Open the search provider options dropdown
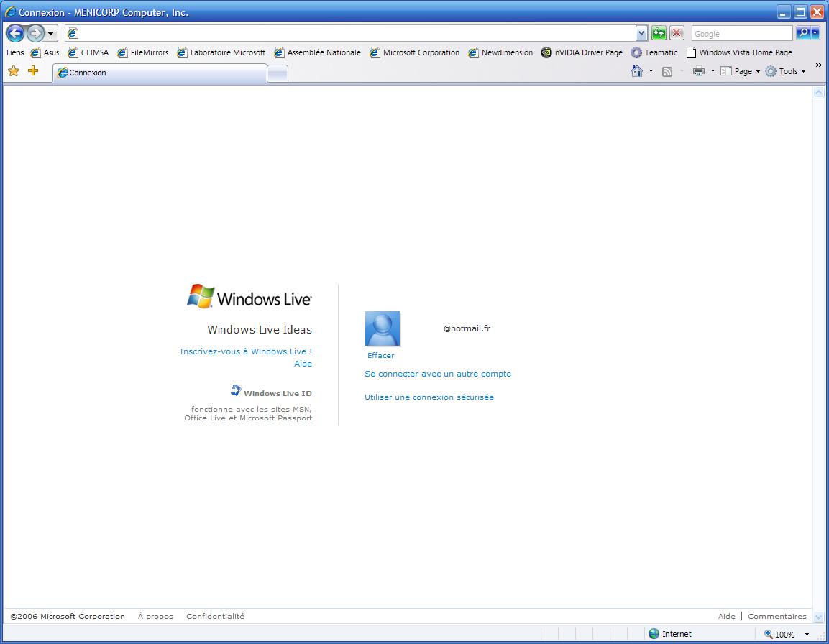Image resolution: width=829 pixels, height=644 pixels. 815,33
